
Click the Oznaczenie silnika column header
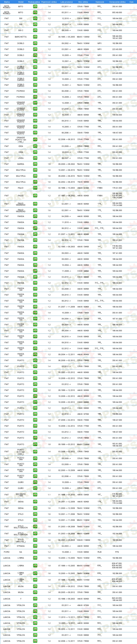coord(117,2)
